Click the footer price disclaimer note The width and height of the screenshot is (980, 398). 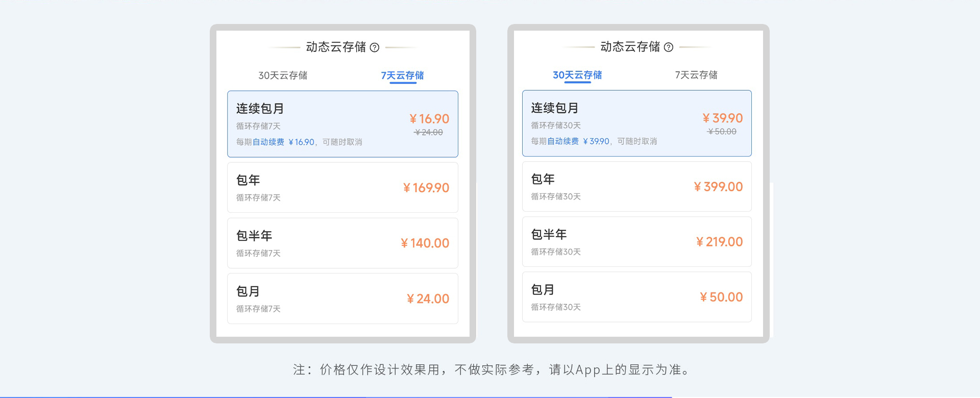(x=491, y=370)
